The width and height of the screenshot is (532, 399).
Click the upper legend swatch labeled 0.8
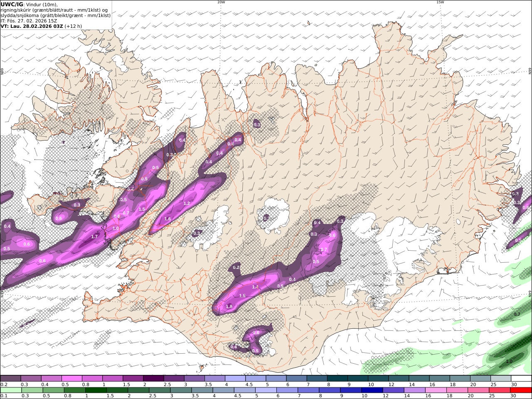click(x=92, y=378)
